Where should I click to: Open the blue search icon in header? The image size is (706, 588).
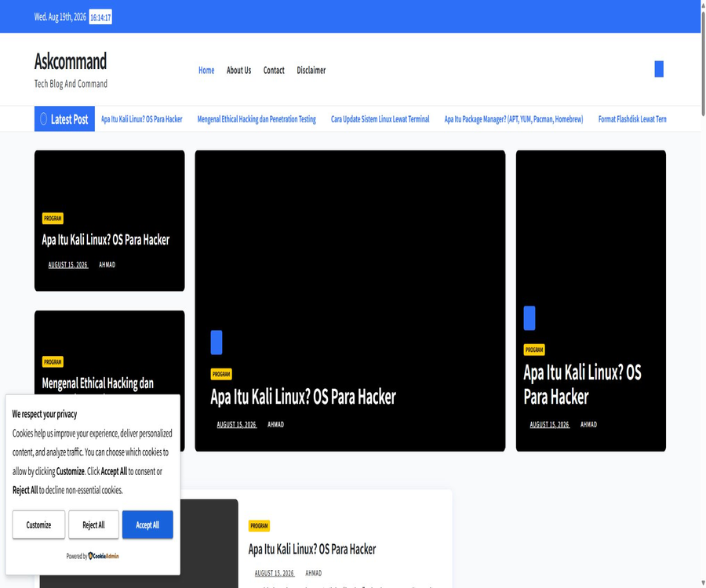point(659,69)
